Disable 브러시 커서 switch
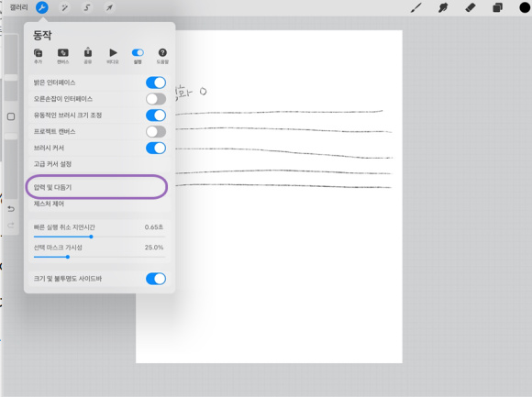Image resolution: width=532 pixels, height=397 pixels. pos(156,148)
